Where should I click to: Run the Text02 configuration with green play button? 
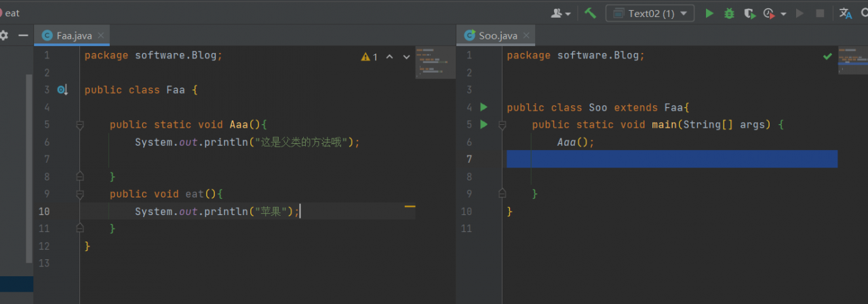pos(709,13)
